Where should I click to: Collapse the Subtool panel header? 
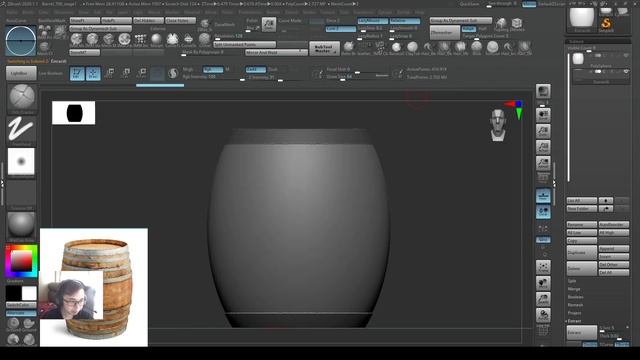click(598, 41)
